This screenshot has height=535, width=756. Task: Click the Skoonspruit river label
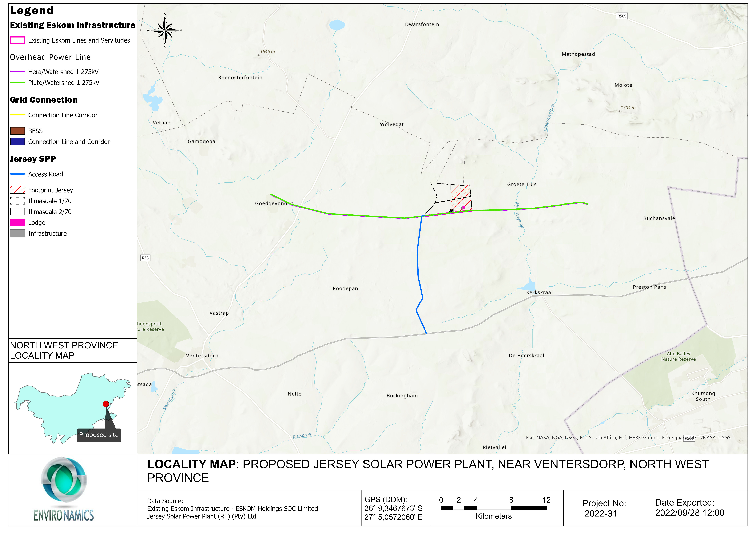coord(169,400)
